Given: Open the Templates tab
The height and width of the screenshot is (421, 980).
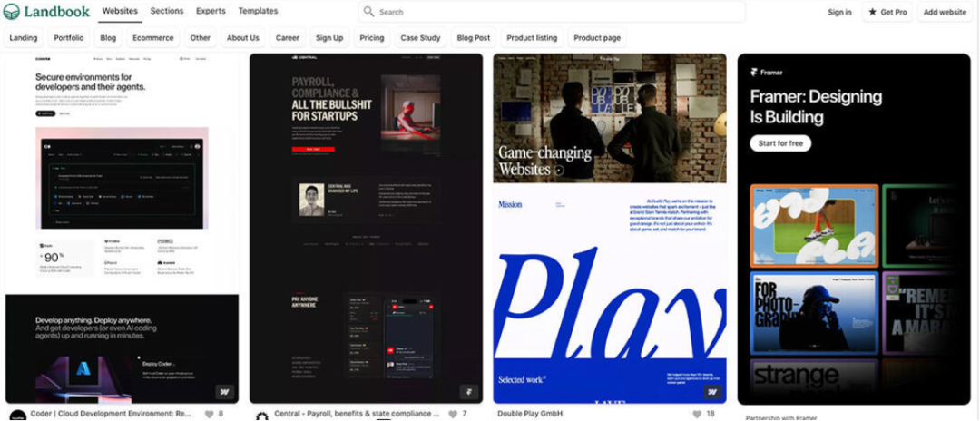Looking at the screenshot, I should 258,11.
